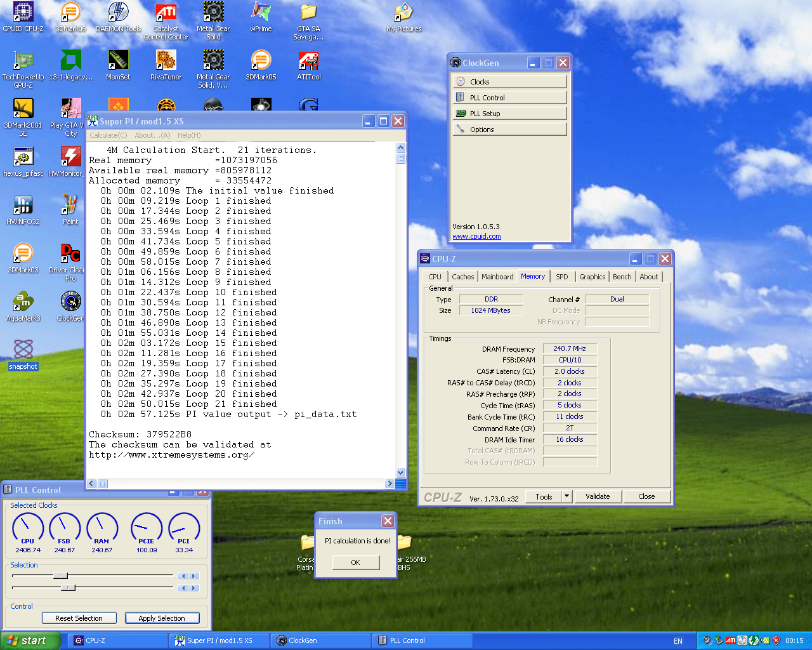This screenshot has width=812, height=650.
Task: Switch to the Mainboard tab in CPU-Z
Action: pos(497,277)
